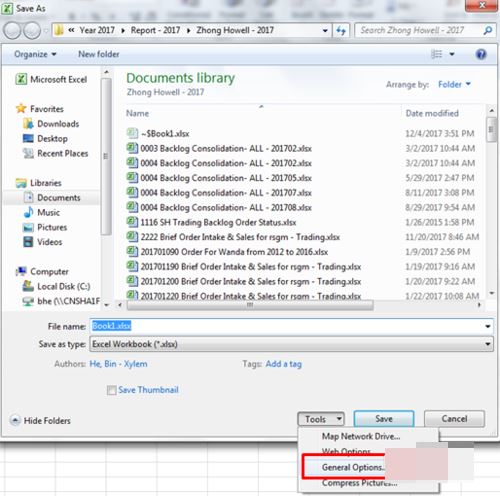Select Libraries in navigation pane
This screenshot has height=496, width=500.
click(39, 183)
